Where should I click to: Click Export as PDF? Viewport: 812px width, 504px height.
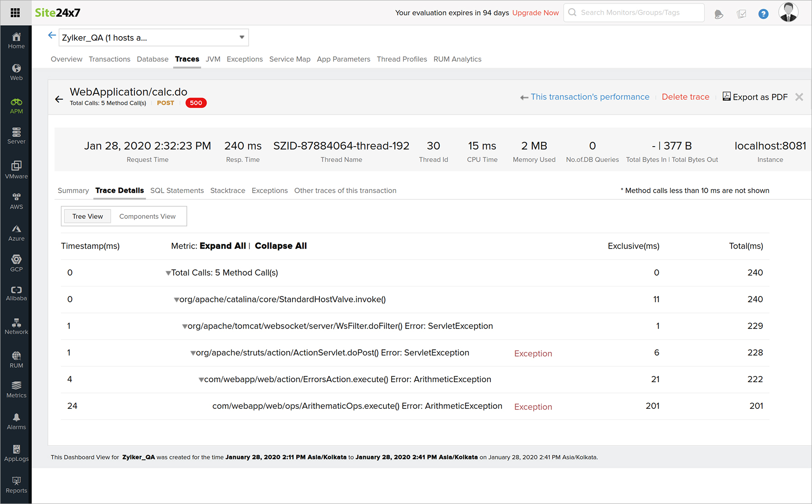click(x=755, y=97)
